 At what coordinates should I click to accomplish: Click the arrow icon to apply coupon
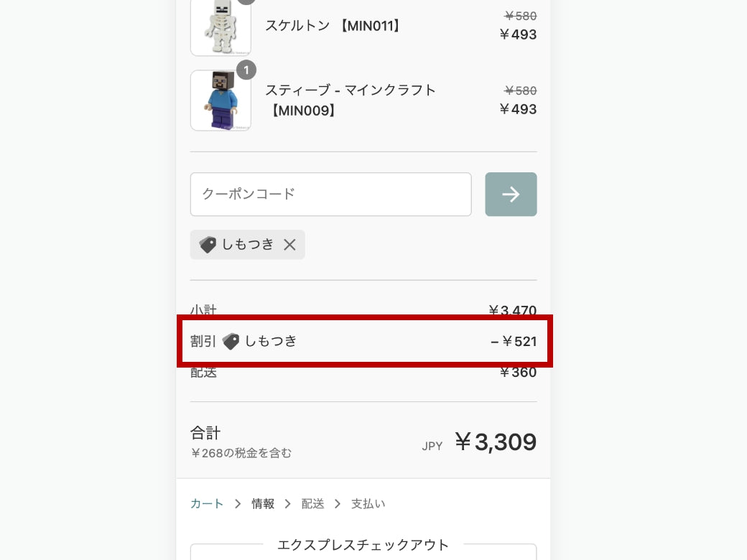pyautogui.click(x=511, y=195)
